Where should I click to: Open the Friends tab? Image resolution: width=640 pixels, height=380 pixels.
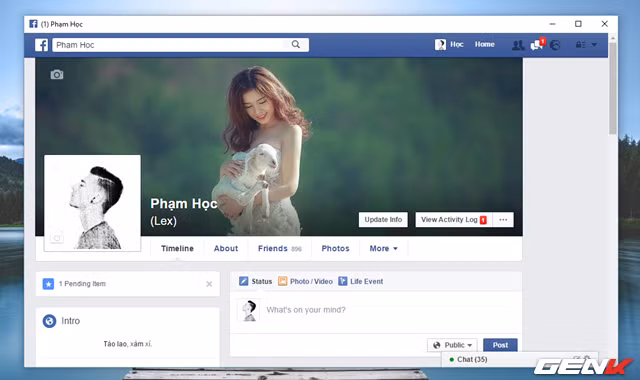280,248
